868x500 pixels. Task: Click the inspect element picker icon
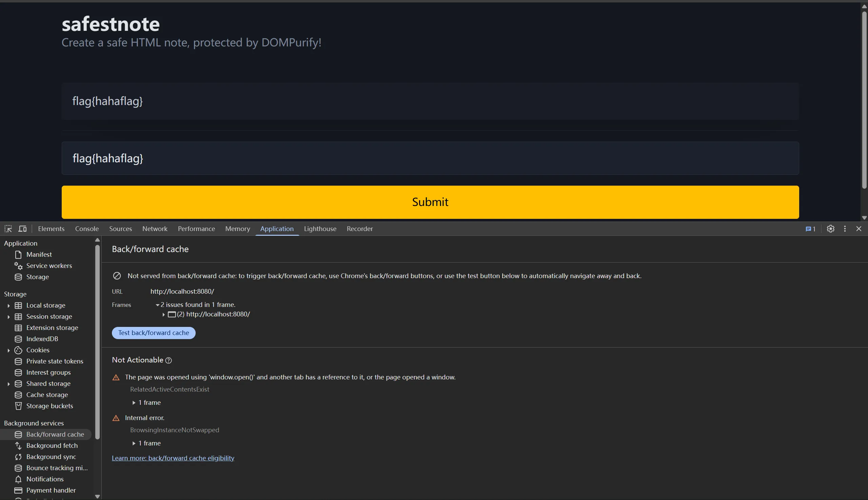click(x=8, y=229)
